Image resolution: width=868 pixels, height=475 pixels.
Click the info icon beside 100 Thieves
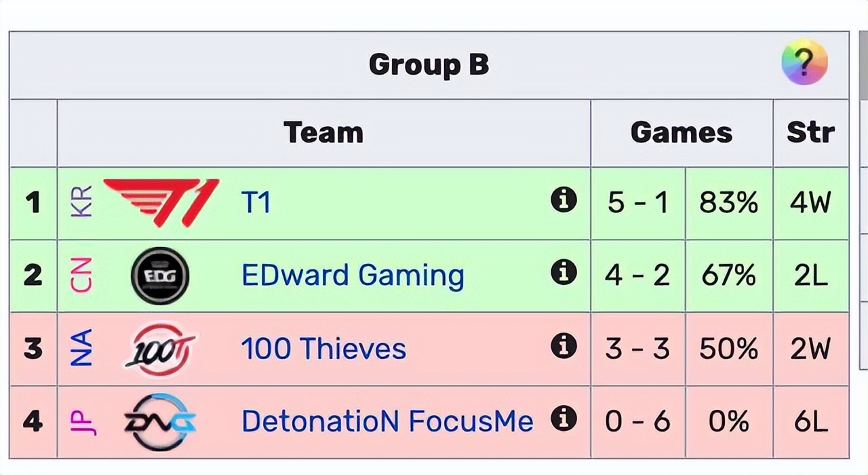[564, 348]
